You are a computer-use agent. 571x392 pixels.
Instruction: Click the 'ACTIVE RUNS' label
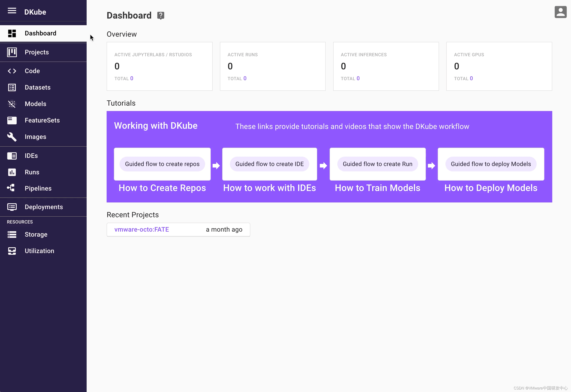pos(243,55)
